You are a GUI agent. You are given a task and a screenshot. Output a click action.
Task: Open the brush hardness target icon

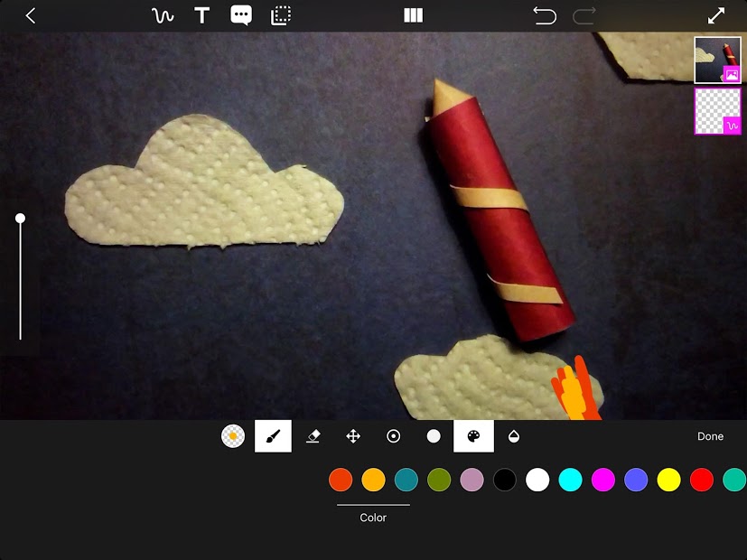coord(394,436)
